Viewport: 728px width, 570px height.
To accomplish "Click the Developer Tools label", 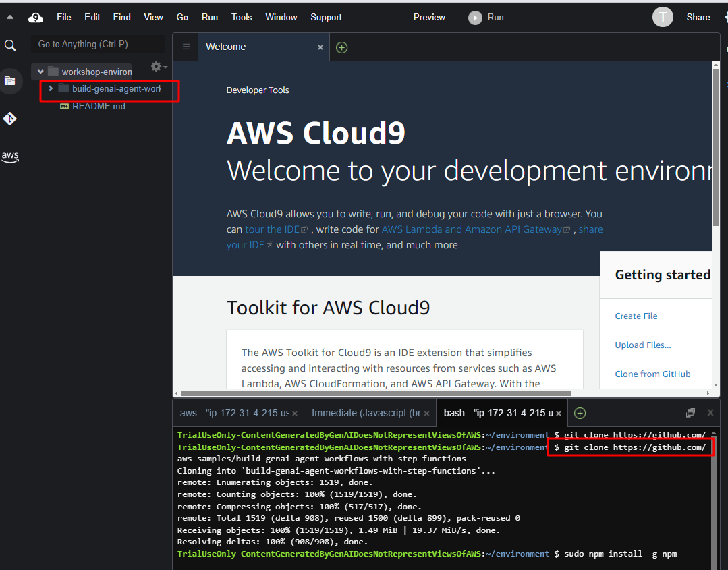I will click(x=258, y=90).
